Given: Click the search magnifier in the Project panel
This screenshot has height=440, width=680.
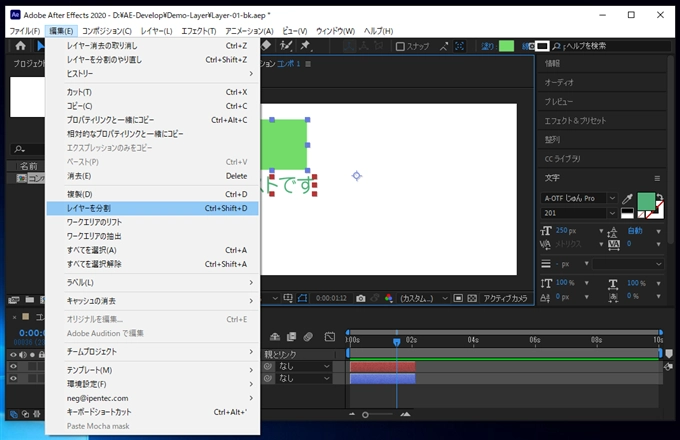Looking at the screenshot, I should coord(19,149).
